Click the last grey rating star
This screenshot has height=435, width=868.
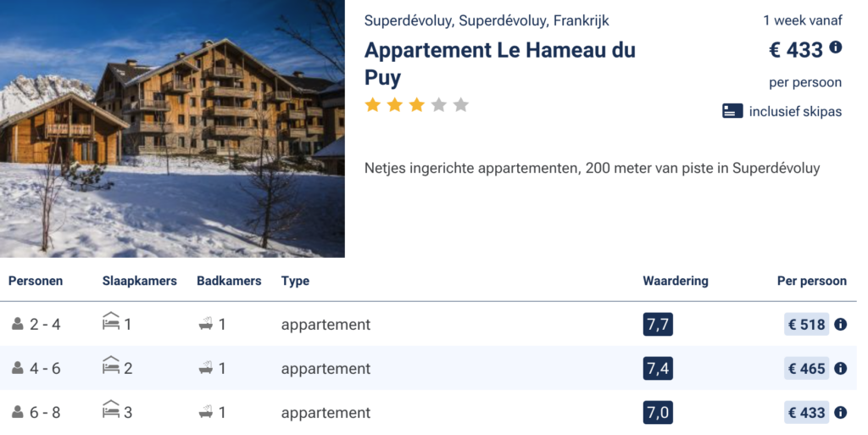click(460, 105)
